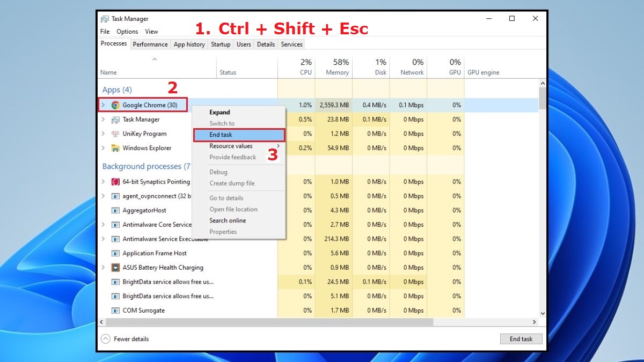The image size is (644, 362).
Task: Click the 214.3 MB memory cell
Action: click(334, 239)
